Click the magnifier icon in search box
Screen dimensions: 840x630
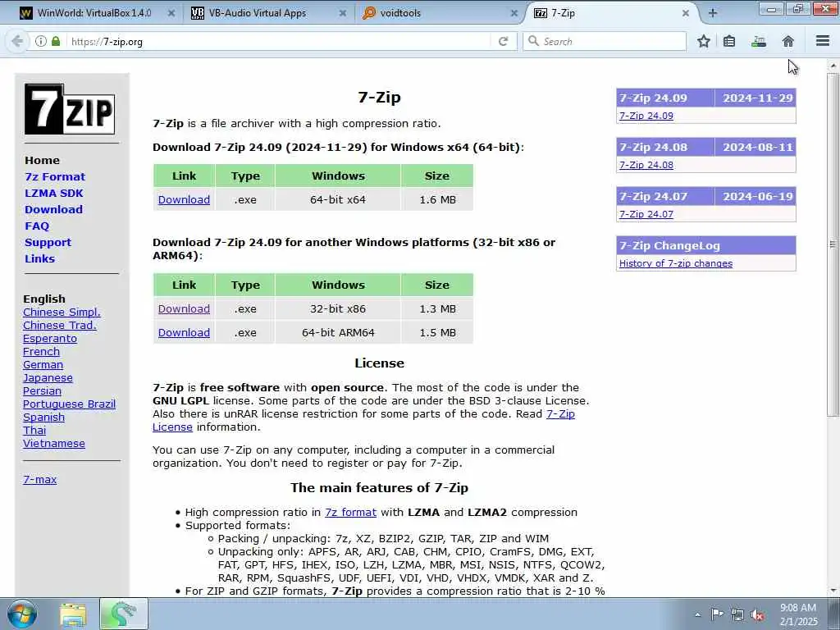click(533, 41)
